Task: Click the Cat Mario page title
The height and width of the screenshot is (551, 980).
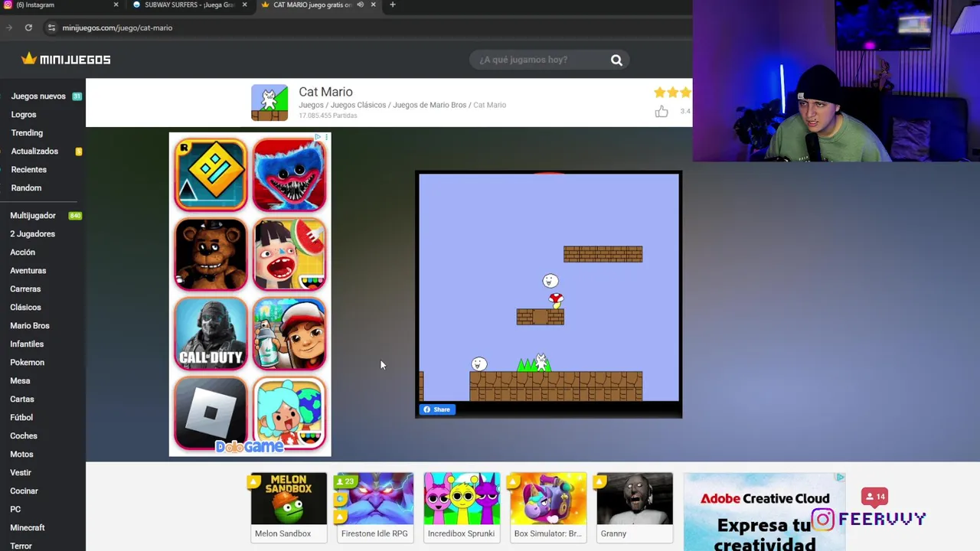Action: 325,92
